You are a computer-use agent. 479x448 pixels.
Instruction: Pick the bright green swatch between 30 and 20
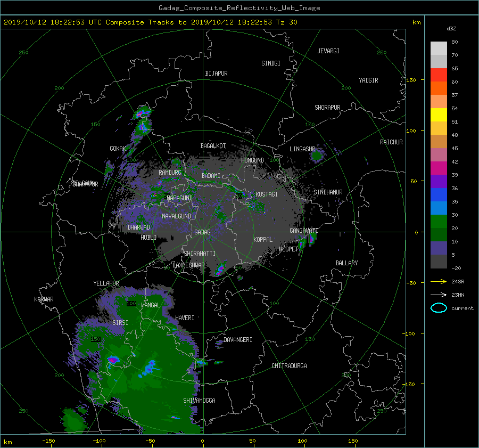point(439,221)
